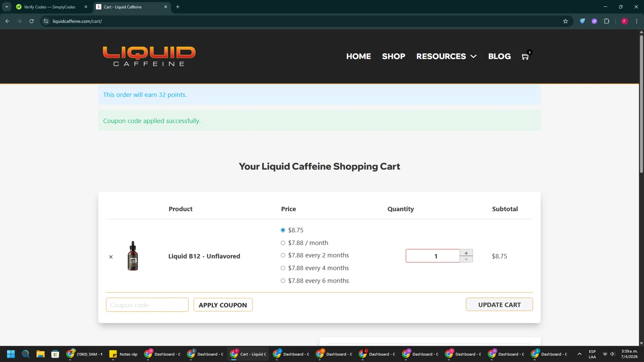Choose the $7.88 / month subscription

(x=283, y=243)
